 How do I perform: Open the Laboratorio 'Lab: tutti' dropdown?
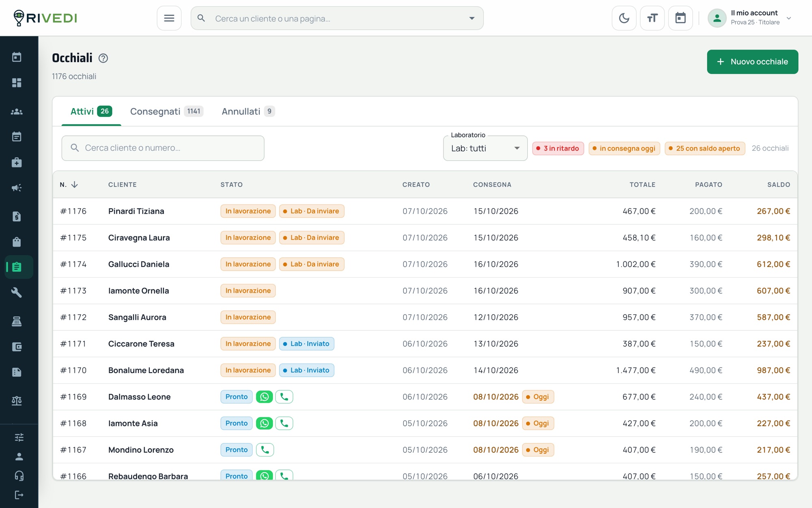click(x=485, y=148)
